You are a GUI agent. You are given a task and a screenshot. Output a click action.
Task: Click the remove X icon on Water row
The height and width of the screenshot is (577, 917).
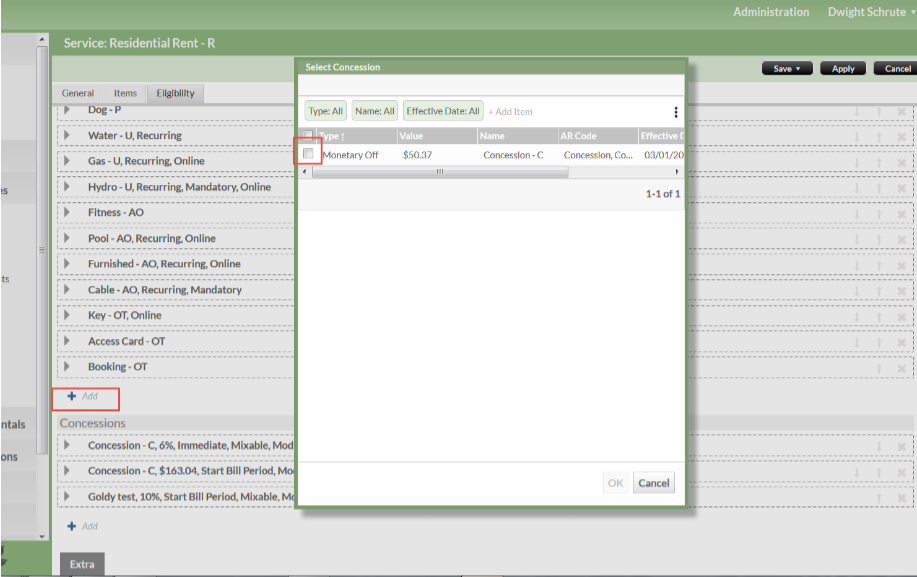[901, 136]
